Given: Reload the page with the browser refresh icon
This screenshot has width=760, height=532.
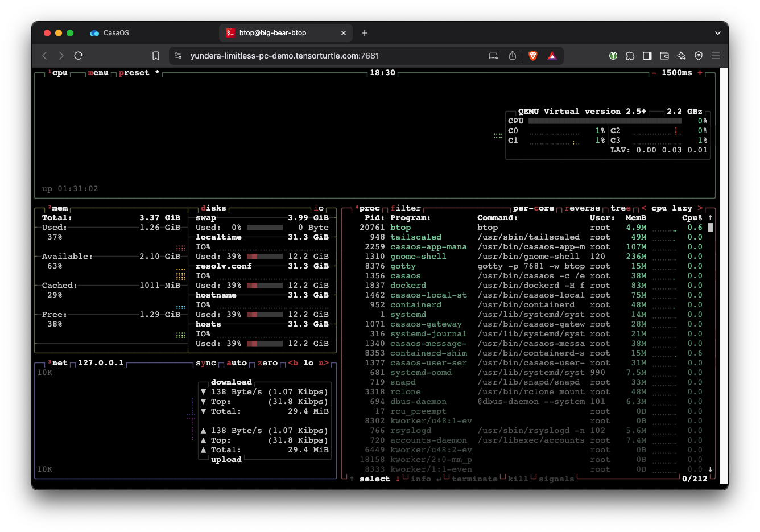Looking at the screenshot, I should coord(79,56).
